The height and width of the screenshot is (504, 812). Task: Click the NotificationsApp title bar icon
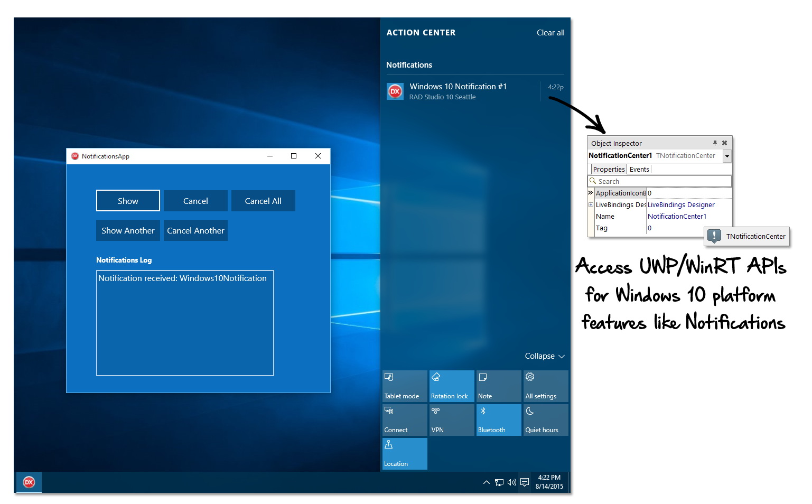(75, 156)
